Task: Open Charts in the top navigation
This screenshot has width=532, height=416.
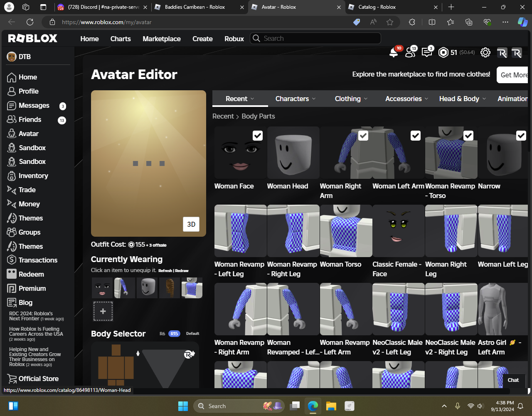Action: click(121, 39)
